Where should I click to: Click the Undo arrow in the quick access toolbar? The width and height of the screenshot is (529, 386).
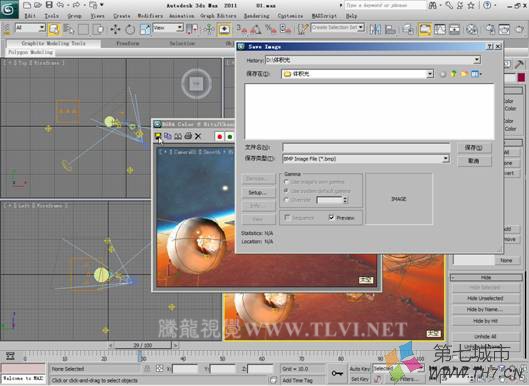click(60, 5)
